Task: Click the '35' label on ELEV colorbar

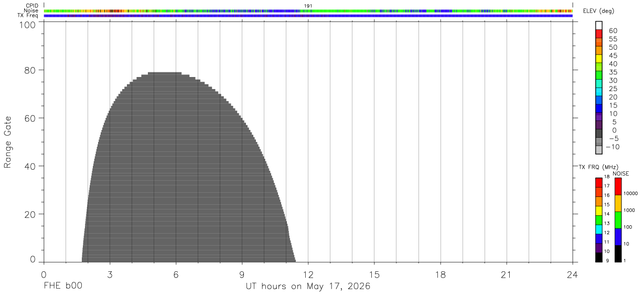Action: pos(613,72)
